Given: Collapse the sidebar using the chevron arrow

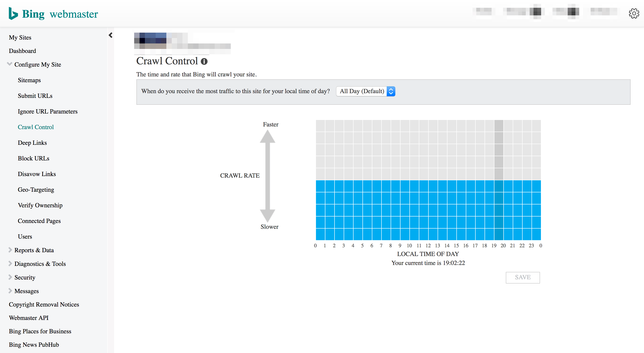Looking at the screenshot, I should point(110,35).
